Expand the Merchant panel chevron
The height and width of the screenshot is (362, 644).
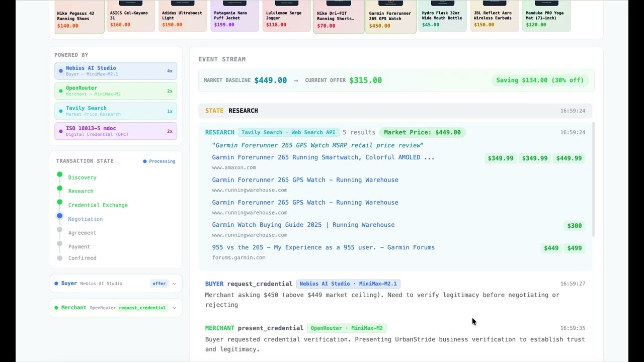click(x=174, y=308)
